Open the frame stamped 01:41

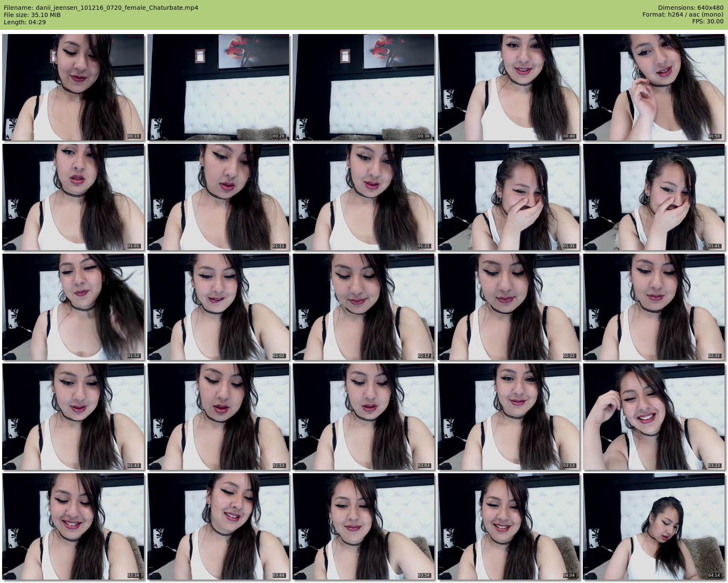click(654, 197)
